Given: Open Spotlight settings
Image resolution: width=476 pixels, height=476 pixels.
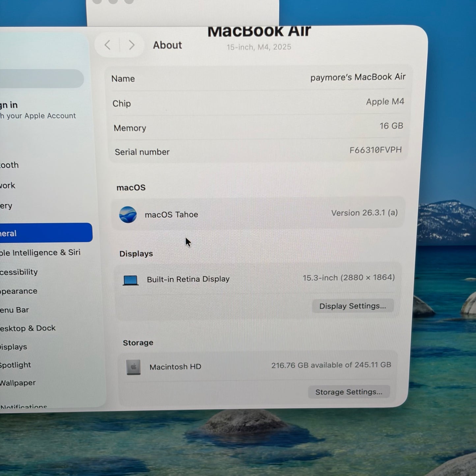Looking at the screenshot, I should pos(15,365).
